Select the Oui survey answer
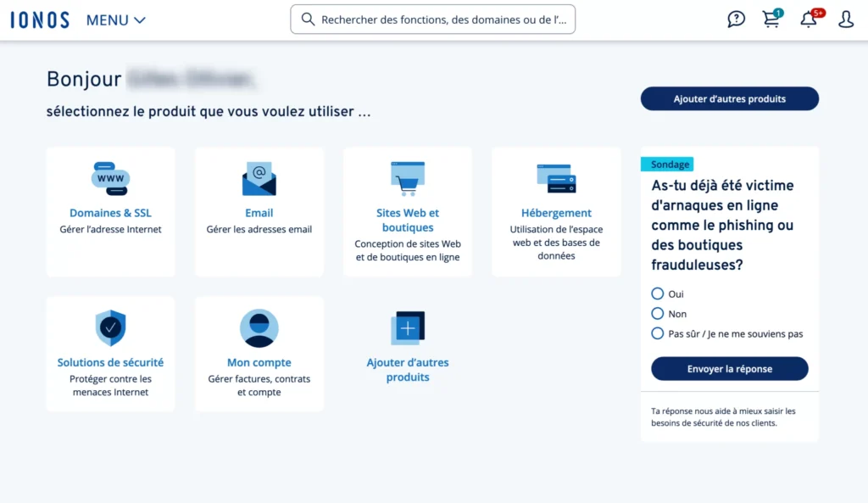 click(658, 293)
